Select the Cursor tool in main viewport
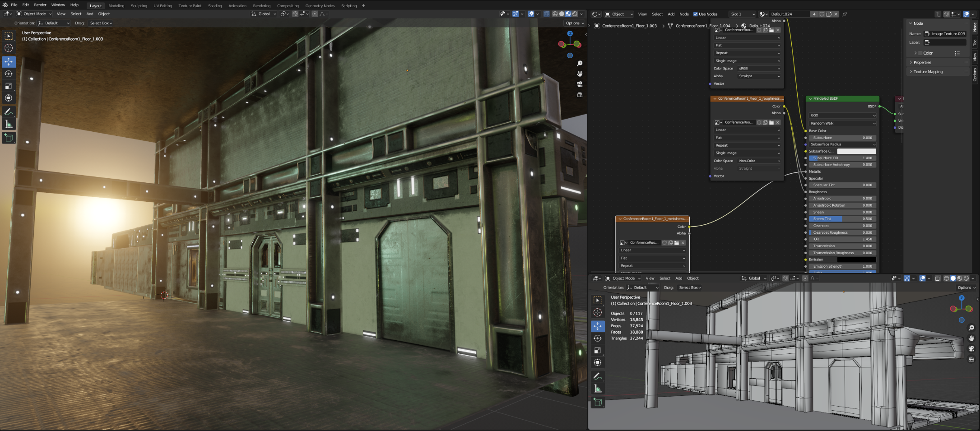This screenshot has height=431, width=980. pyautogui.click(x=9, y=48)
